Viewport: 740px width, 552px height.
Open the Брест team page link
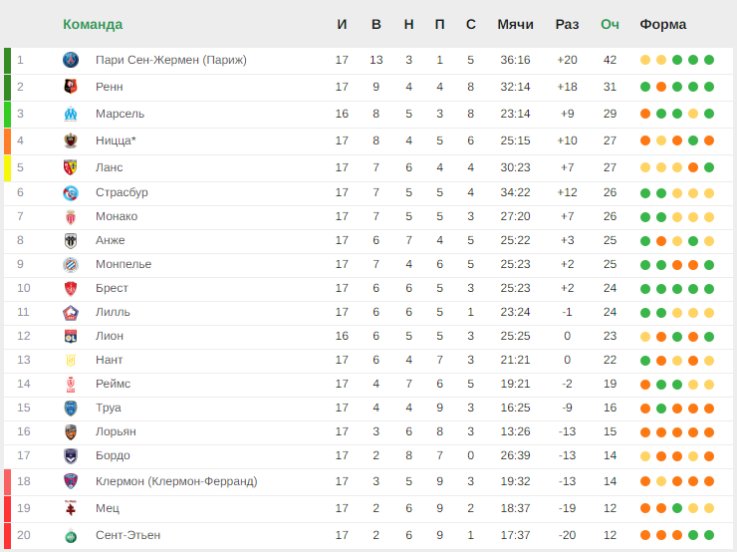[112, 288]
